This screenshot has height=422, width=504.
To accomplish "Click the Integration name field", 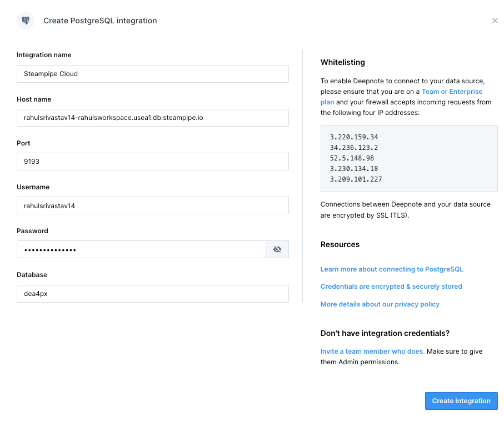I will [x=153, y=74].
